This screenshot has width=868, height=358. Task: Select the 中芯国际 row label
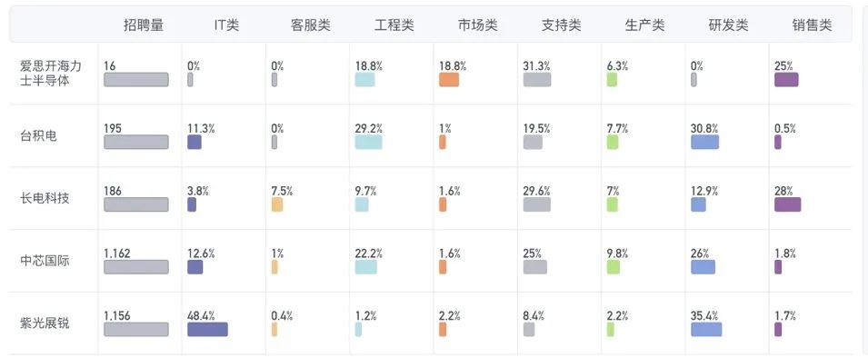[45, 261]
